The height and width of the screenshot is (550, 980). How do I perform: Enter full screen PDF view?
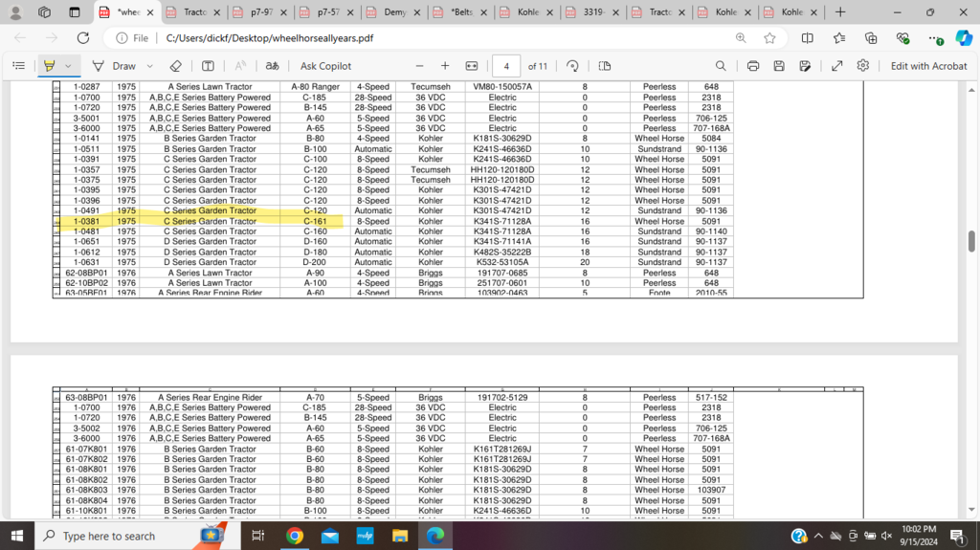coord(837,66)
